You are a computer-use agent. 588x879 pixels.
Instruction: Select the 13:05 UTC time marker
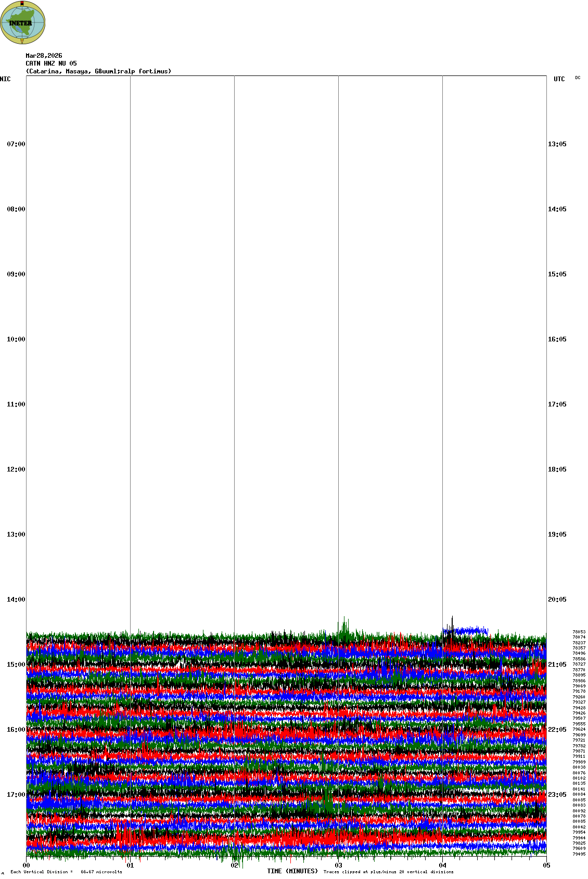coord(557,144)
